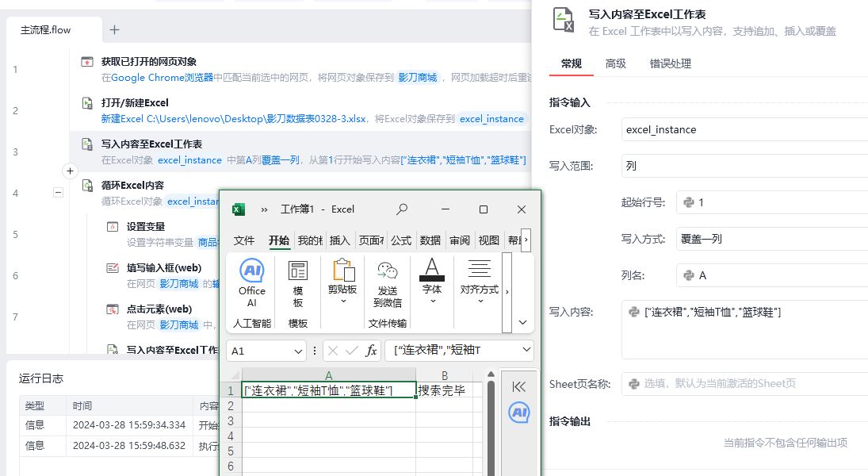This screenshot has height=476, width=868.
Task: Click the 模板 template icon
Action: [297, 283]
